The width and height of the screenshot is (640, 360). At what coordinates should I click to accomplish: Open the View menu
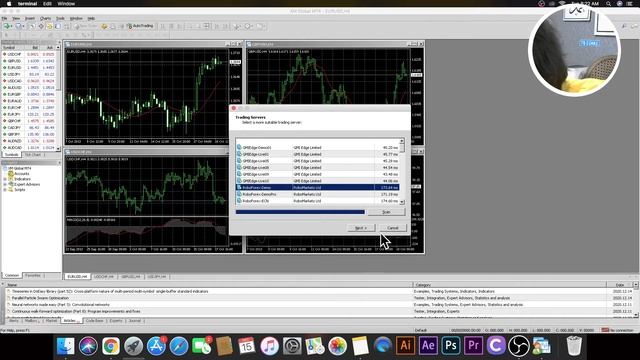click(16, 18)
